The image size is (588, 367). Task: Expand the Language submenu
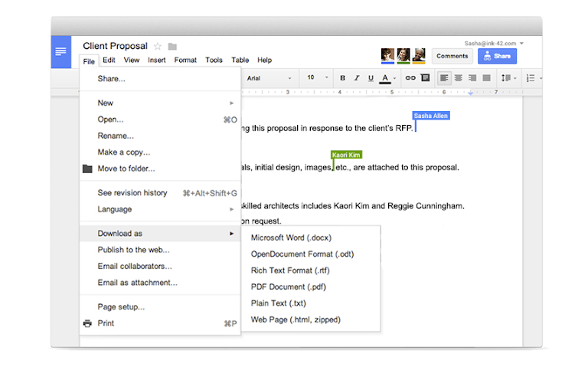coord(160,209)
